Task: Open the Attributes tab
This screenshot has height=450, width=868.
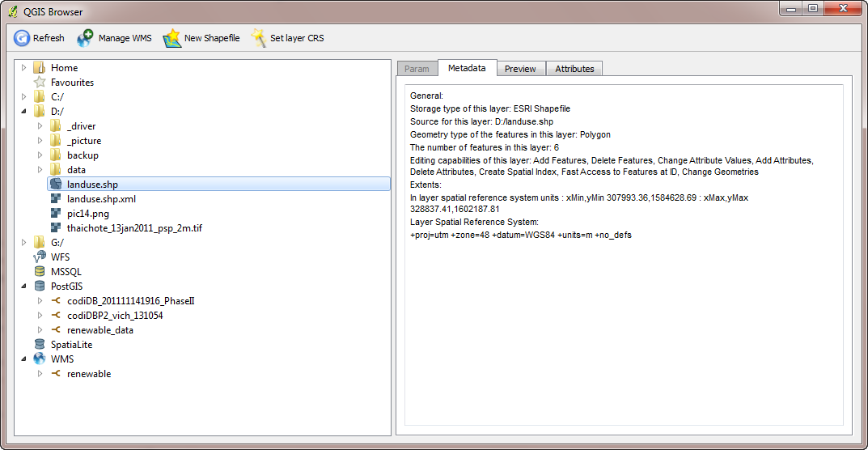Action: point(574,69)
